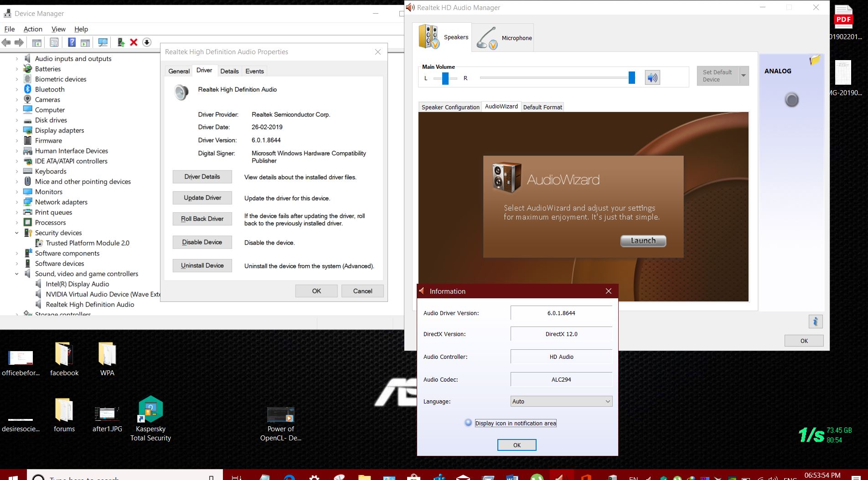Toggle Display icon in notification area
This screenshot has height=480, width=868.
(468, 423)
